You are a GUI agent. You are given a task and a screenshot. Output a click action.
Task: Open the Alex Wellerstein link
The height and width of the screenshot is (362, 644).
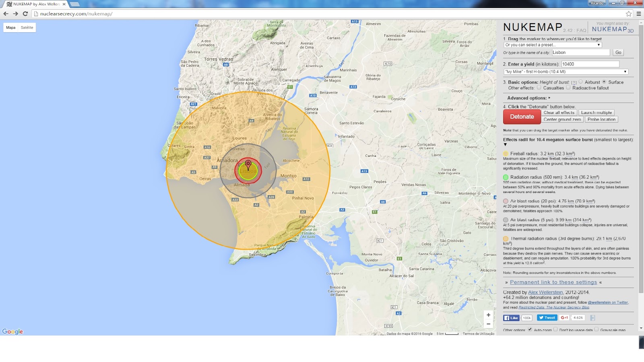point(545,292)
